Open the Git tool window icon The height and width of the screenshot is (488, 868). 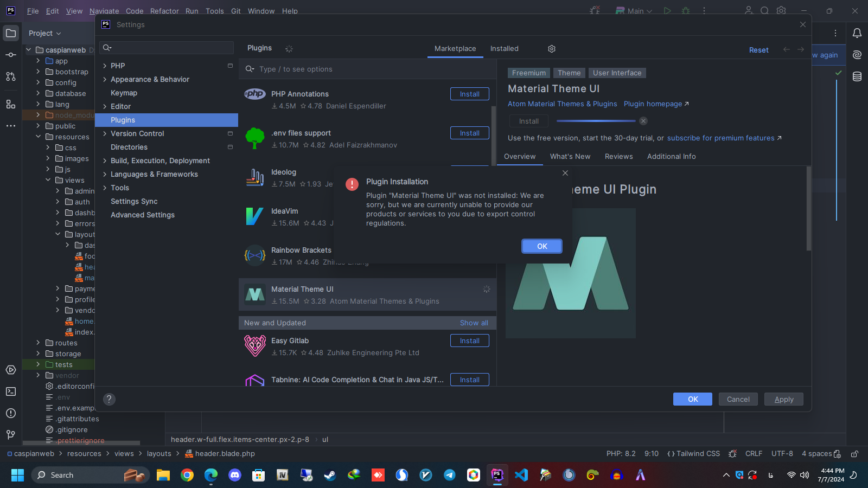tap(11, 435)
